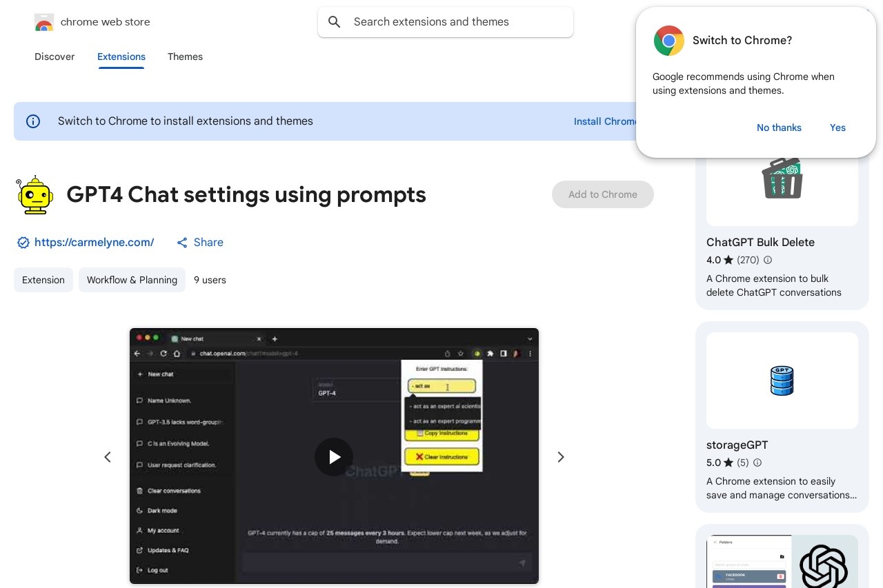Viewport: 883px width, 588px height.
Task: Click the Search extensions and themes field
Action: [x=446, y=22]
